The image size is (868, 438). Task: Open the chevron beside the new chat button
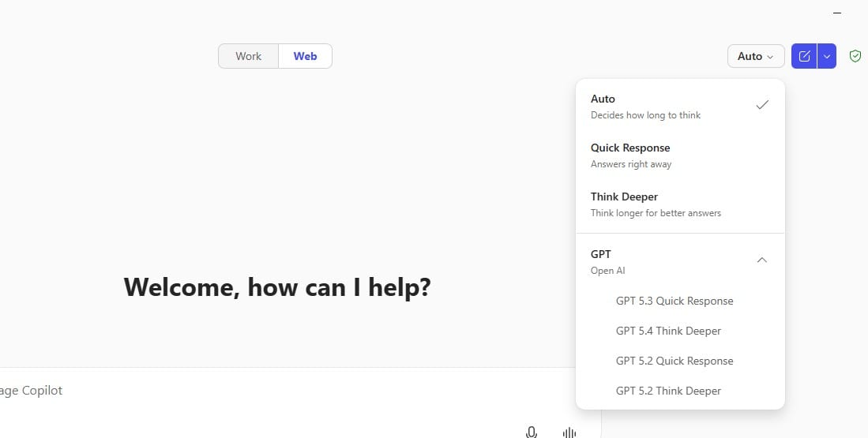pos(827,56)
